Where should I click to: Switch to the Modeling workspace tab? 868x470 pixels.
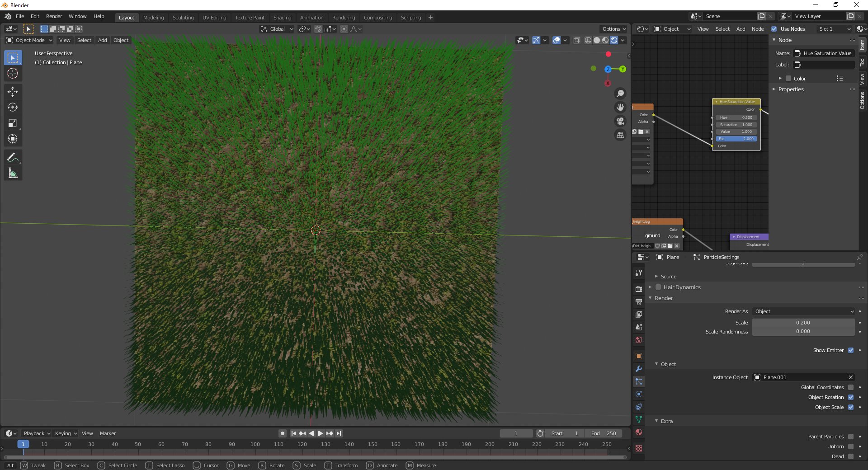click(153, 18)
